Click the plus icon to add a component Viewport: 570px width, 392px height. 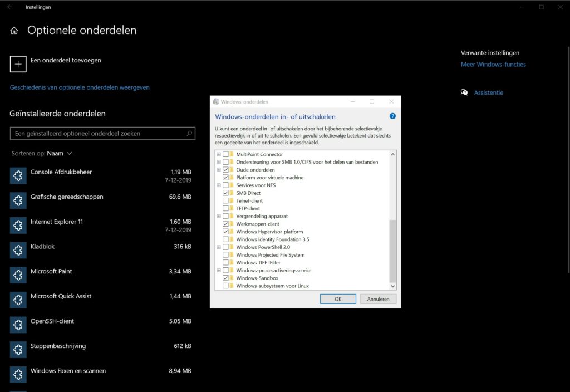pos(18,64)
